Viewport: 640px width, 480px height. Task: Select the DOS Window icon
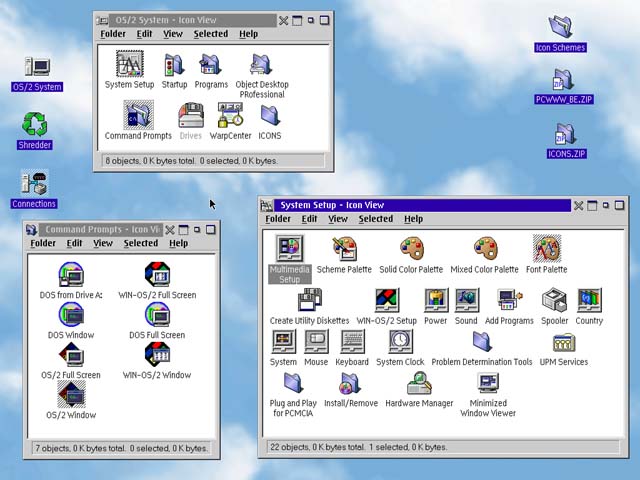pos(71,314)
